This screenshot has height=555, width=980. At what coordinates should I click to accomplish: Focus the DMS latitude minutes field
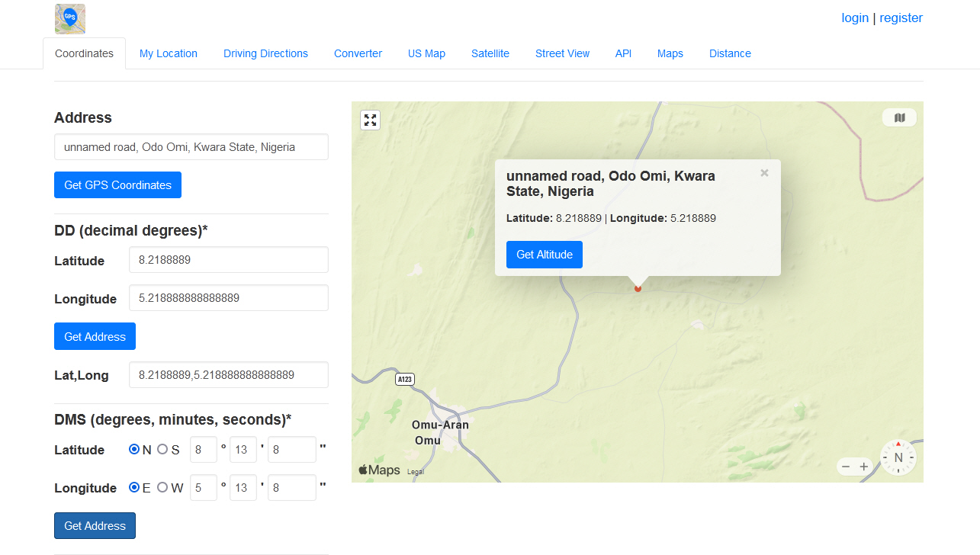243,450
